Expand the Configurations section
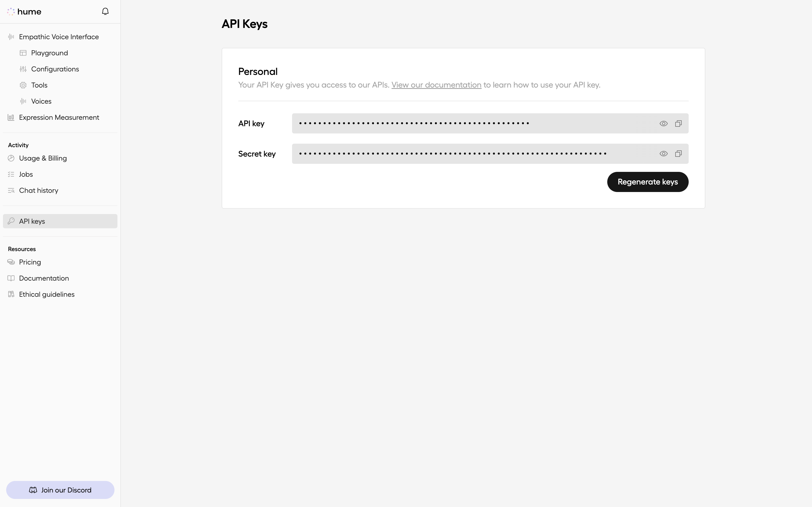 tap(55, 69)
